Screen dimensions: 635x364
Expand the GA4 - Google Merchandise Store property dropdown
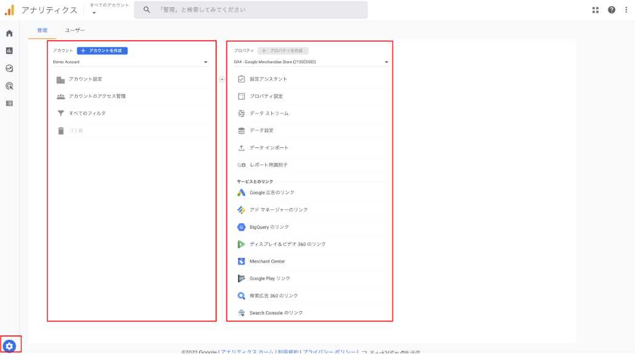tap(311, 62)
